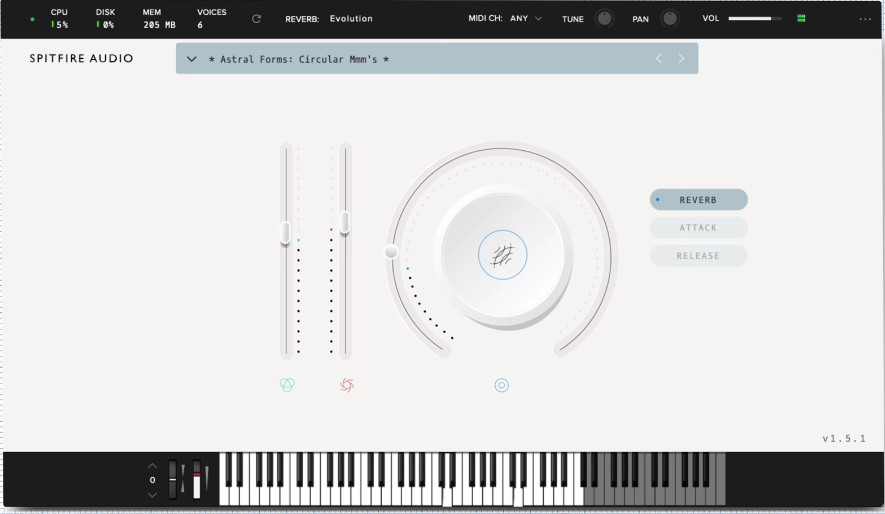The height and width of the screenshot is (514, 885).
Task: Click the green bars icon beside VOL
Action: [x=801, y=19]
